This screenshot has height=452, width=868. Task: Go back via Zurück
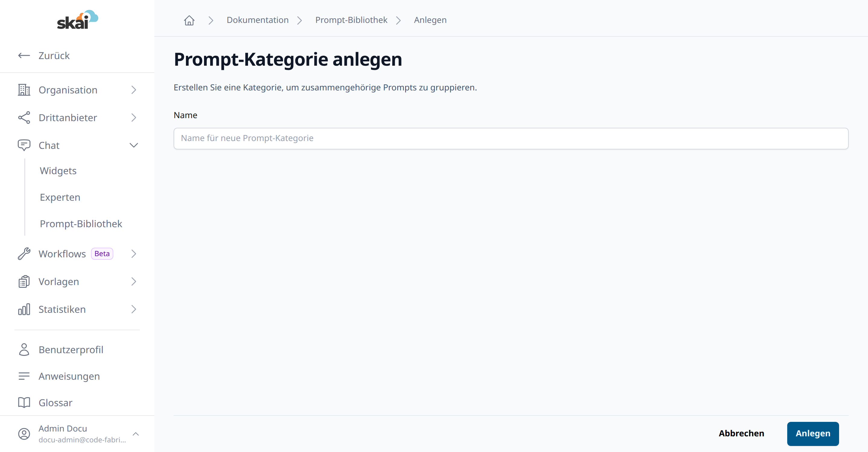54,55
